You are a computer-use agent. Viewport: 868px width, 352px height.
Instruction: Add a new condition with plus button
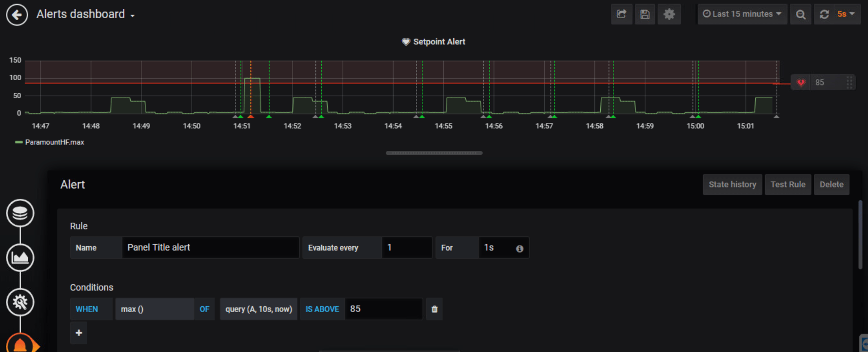(x=79, y=333)
